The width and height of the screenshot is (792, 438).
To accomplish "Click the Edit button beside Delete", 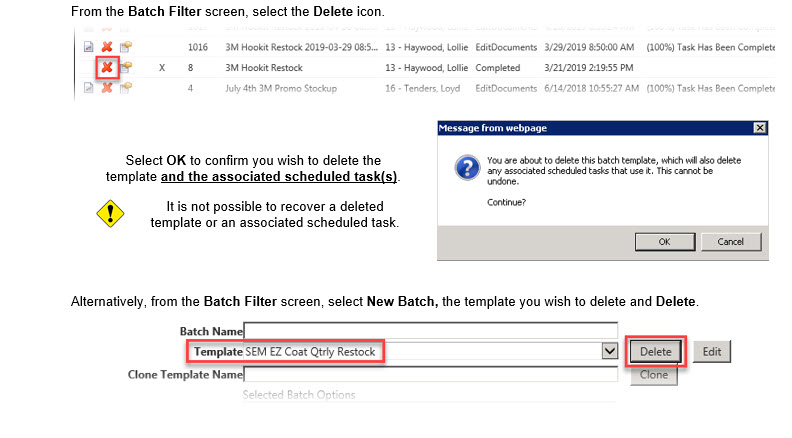I will pyautogui.click(x=711, y=352).
